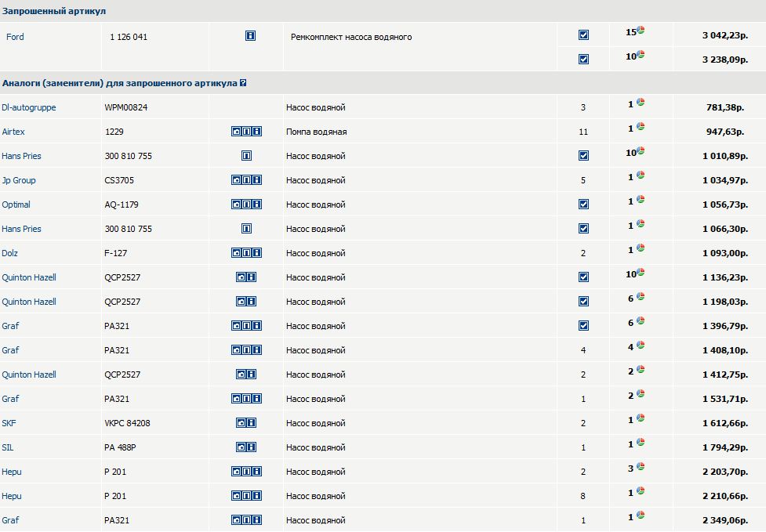Click the info icon in the Ford row
Screen dimensions: 766x532
(250, 35)
